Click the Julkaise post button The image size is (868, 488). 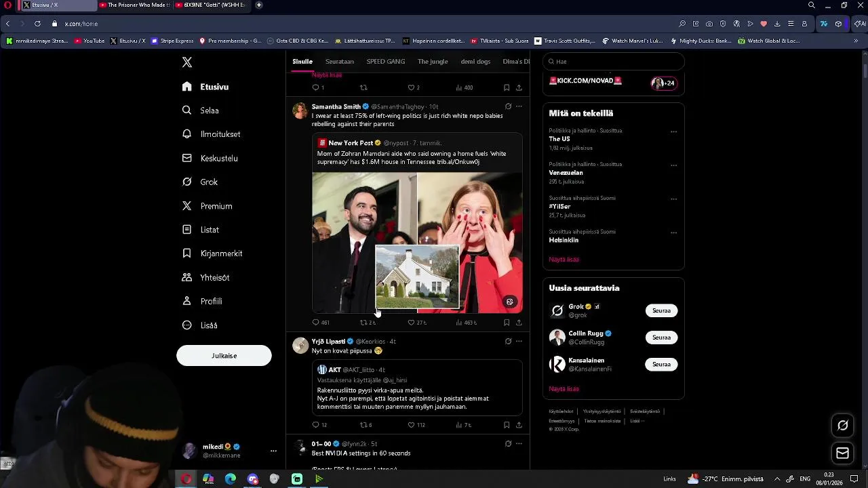click(x=224, y=355)
